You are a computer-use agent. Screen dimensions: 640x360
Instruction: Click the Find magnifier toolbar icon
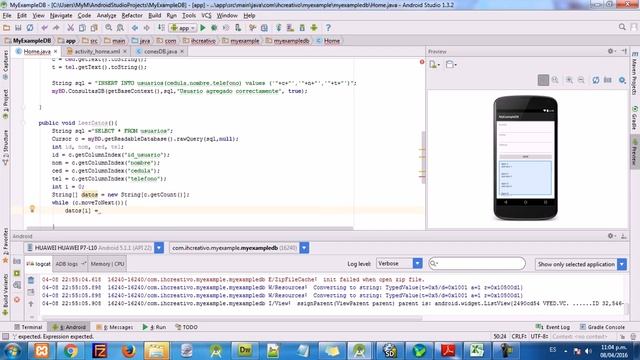[109, 28]
